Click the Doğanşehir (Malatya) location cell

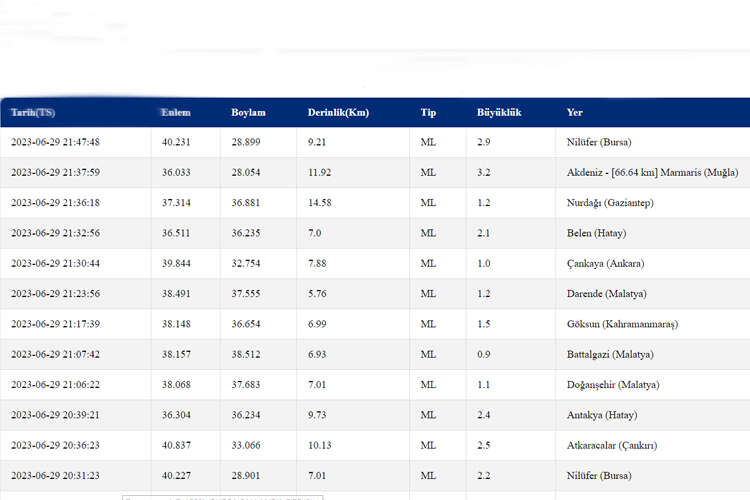(612, 385)
